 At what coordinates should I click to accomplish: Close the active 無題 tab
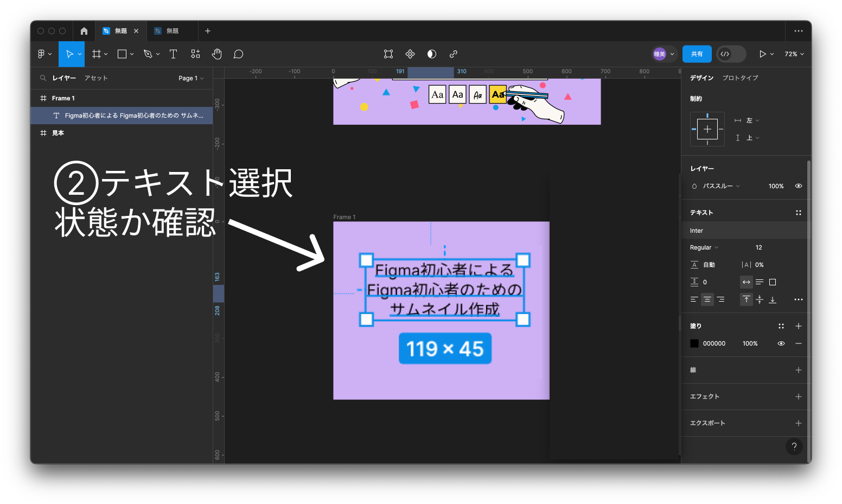(136, 31)
